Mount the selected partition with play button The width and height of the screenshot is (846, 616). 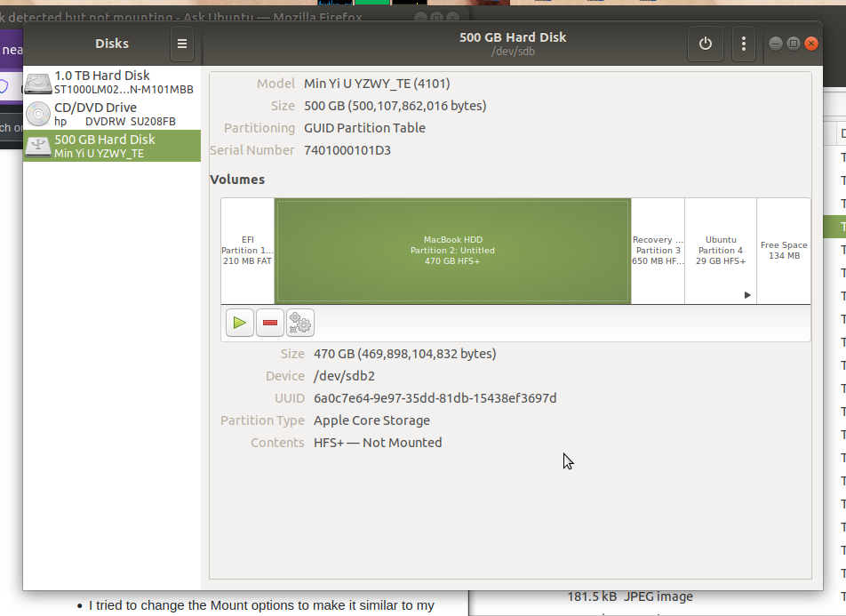pyautogui.click(x=239, y=323)
